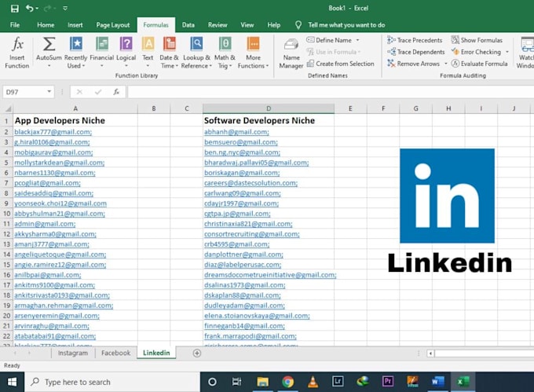
Task: Open Lookup & Reference functions icon
Action: tap(196, 44)
